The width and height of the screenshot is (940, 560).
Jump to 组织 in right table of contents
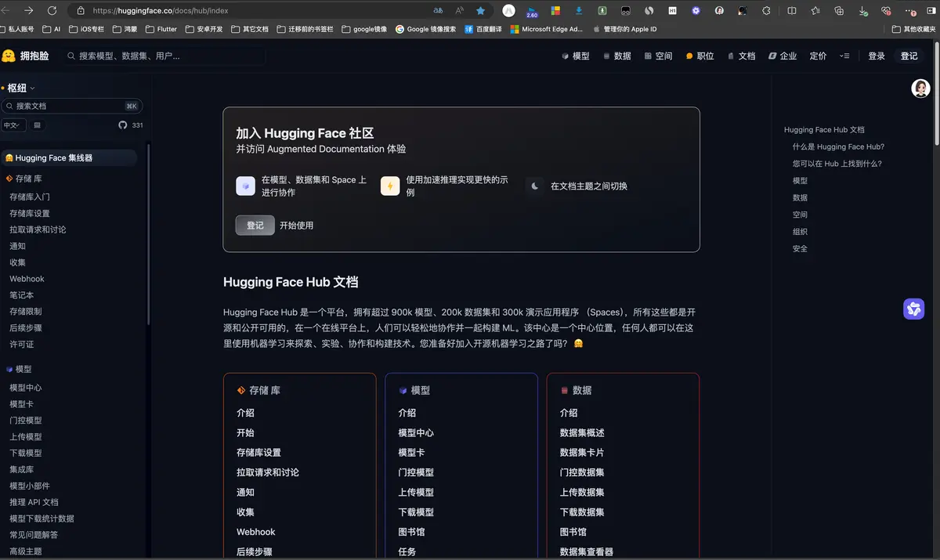click(x=800, y=232)
